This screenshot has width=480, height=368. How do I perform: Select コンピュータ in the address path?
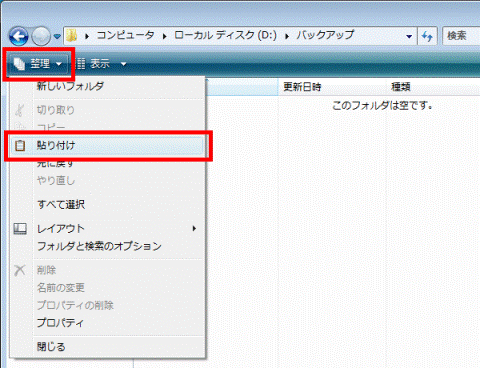[125, 35]
